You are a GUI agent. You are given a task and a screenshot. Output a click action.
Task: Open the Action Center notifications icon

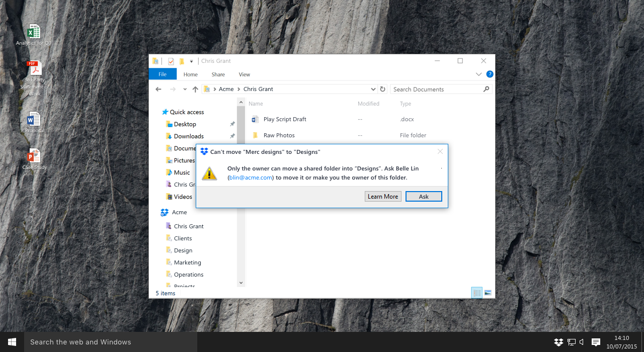click(596, 342)
